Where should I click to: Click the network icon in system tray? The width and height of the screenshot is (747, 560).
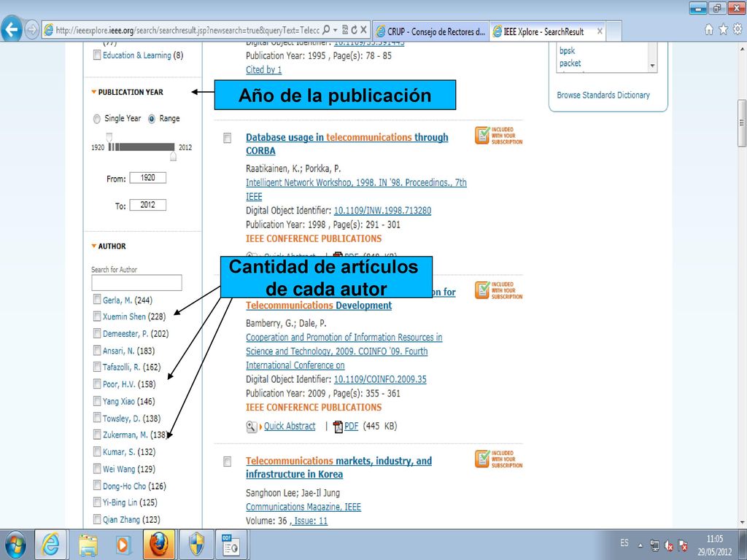[655, 545]
